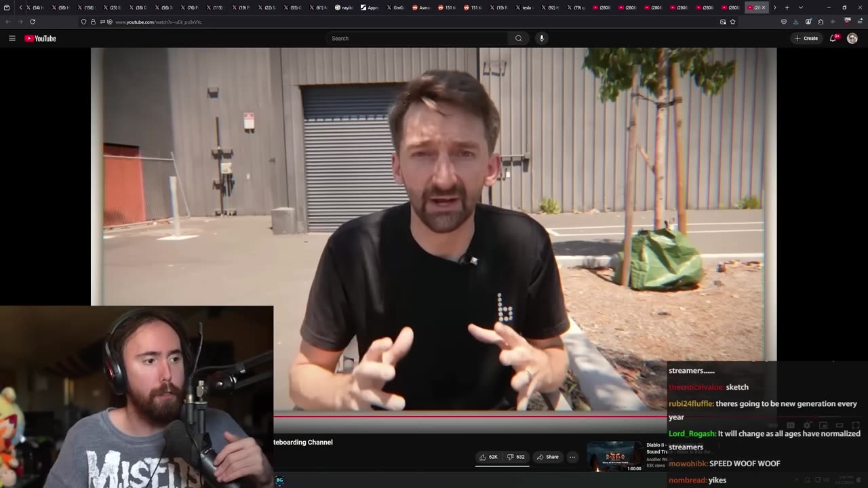Open the YouTube notifications bell
This screenshot has width=868, height=488.
tap(833, 38)
